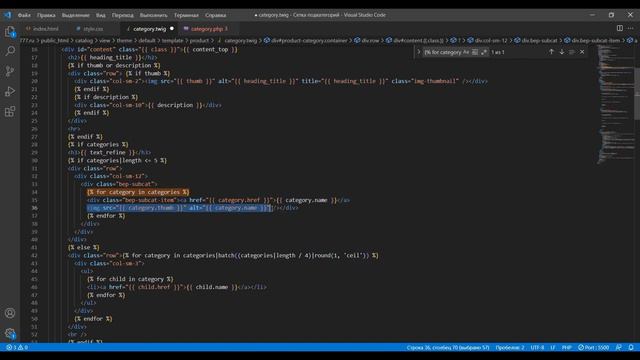The height and width of the screenshot is (360, 640).
Task: Switch to the category.php tab
Action: click(207, 29)
